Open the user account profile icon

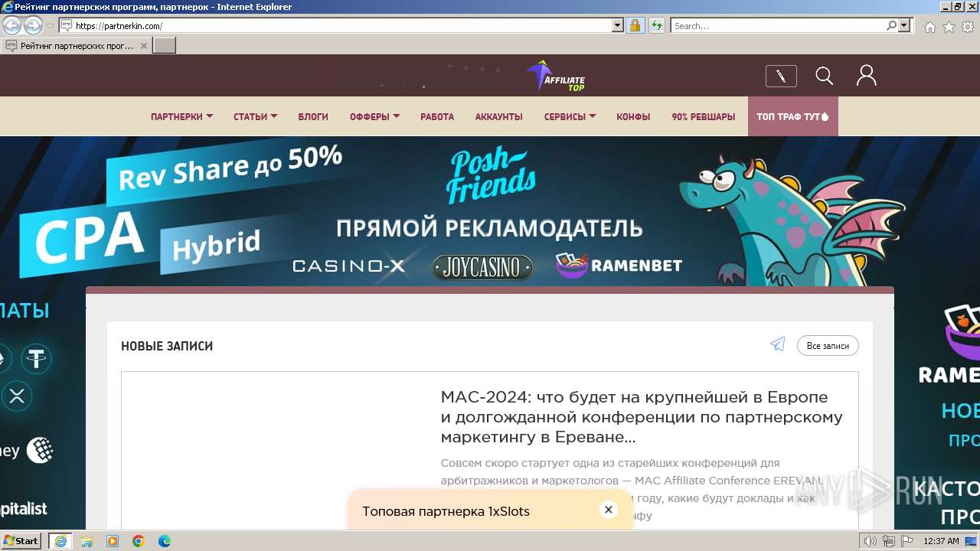[866, 75]
